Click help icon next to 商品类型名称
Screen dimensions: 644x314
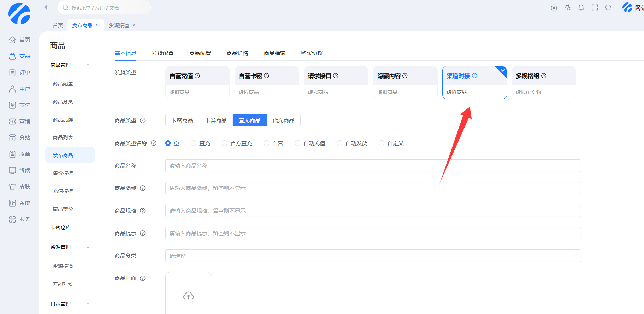(154, 143)
